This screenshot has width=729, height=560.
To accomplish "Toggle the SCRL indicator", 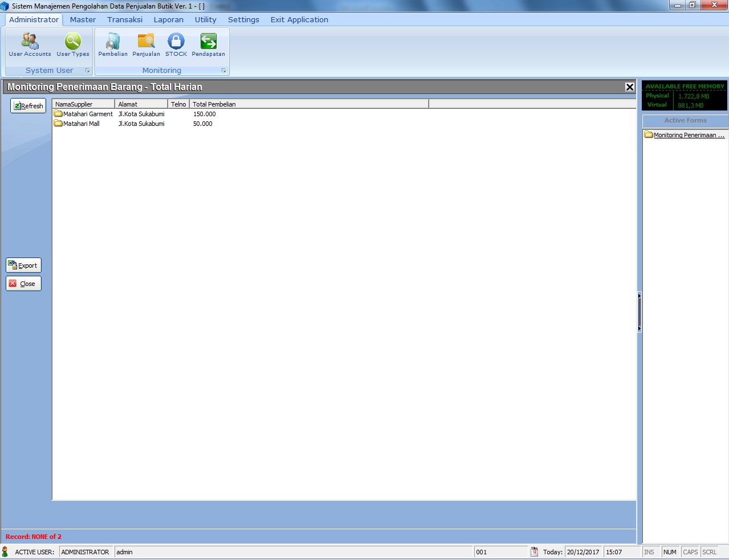I will point(709,551).
